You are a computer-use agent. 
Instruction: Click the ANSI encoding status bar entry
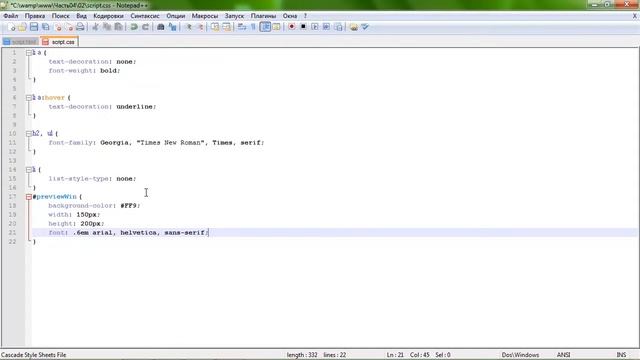(x=564, y=355)
